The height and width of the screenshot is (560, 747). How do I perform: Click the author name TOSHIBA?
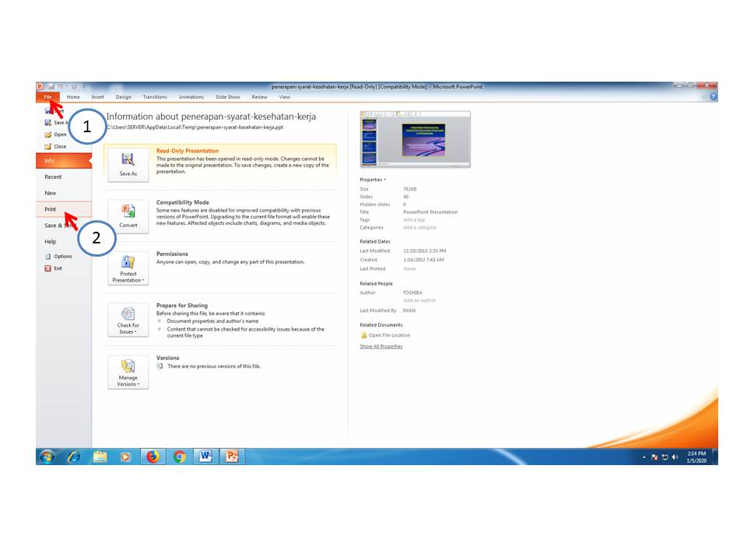click(412, 293)
